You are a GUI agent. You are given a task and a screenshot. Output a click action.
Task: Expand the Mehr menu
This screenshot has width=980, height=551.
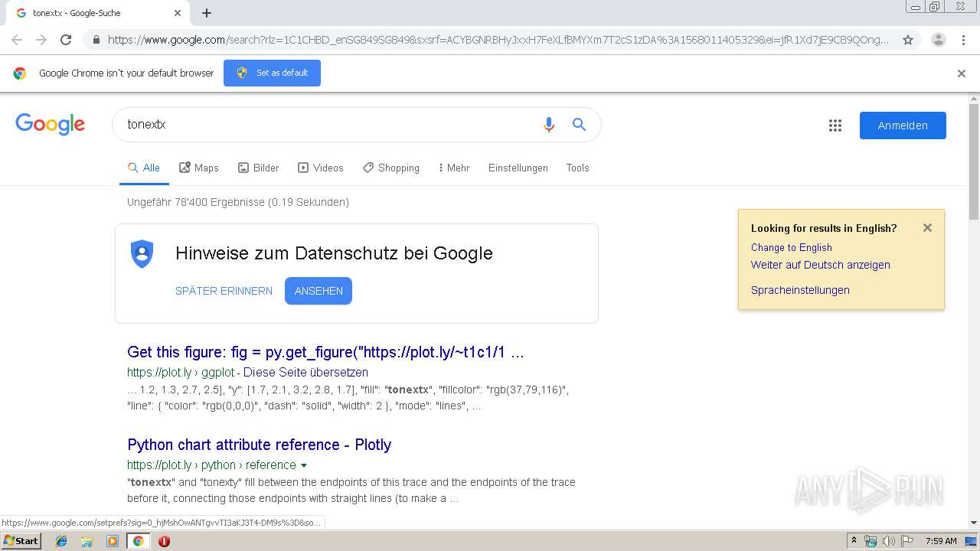(454, 168)
